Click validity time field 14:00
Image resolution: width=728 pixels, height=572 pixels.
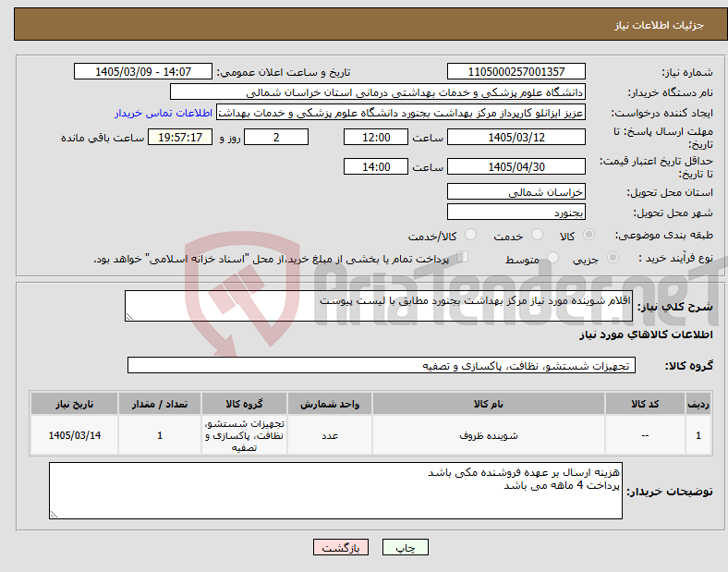coord(376,166)
